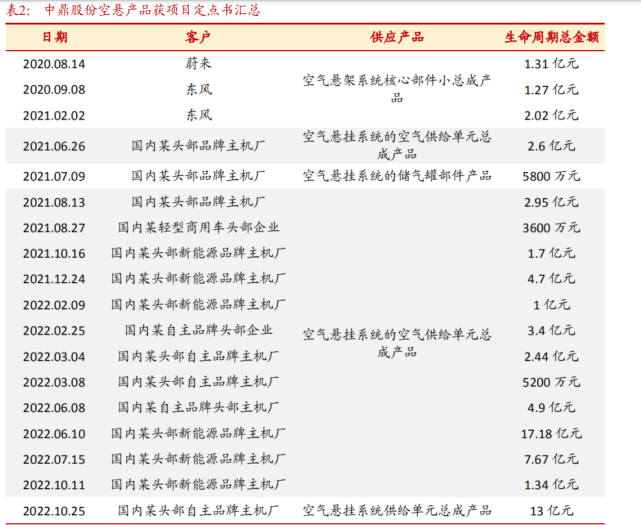Select customer 国内某轻型商用车头部企业
The image size is (641, 525).
[198, 227]
